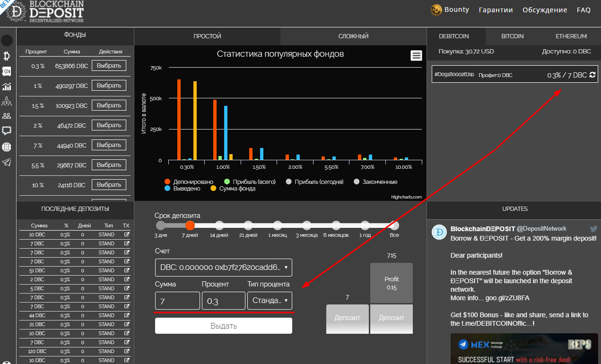The image size is (601, 364).
Task: Open the safe vault sidebar icon
Action: click(x=7, y=71)
